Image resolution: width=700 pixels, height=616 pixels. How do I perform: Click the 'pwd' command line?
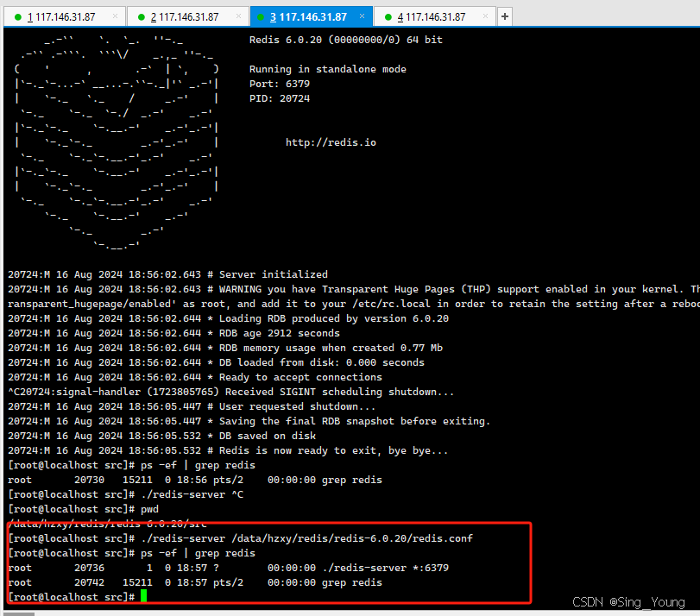(83, 509)
